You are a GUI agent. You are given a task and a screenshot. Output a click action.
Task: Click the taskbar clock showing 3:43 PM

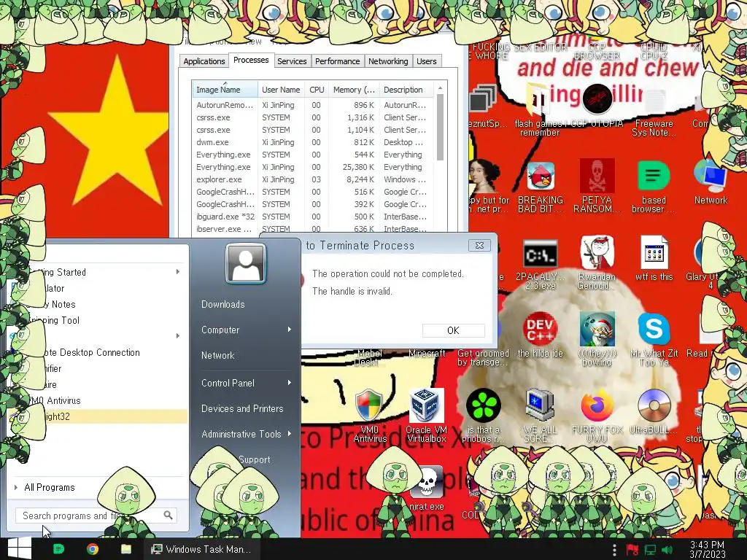[707, 549]
